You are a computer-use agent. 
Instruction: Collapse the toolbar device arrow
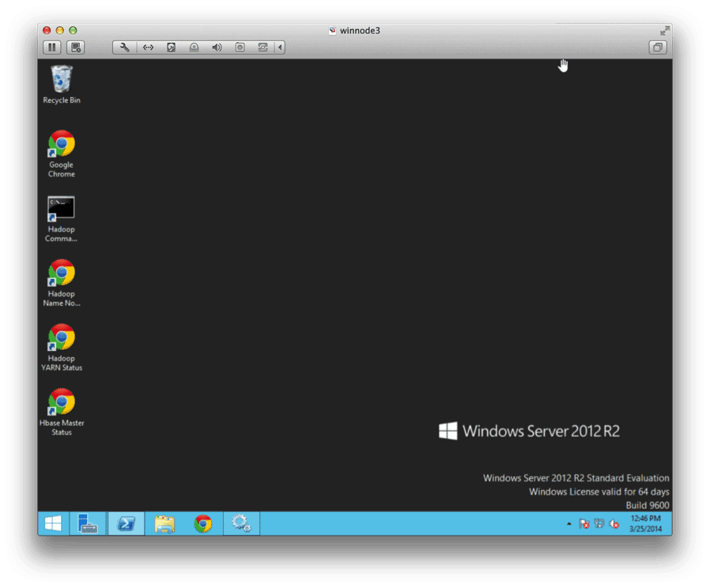coord(280,47)
